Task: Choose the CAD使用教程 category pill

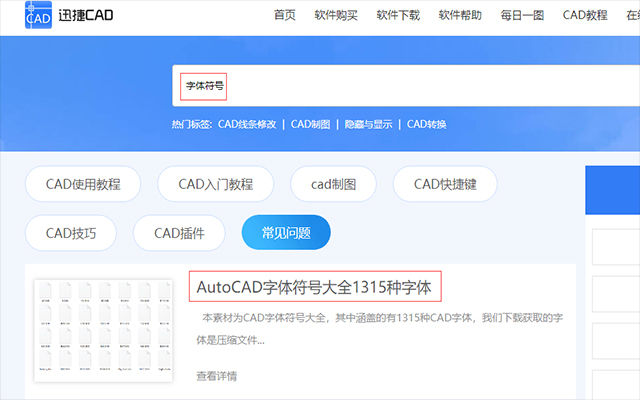Action: [83, 184]
